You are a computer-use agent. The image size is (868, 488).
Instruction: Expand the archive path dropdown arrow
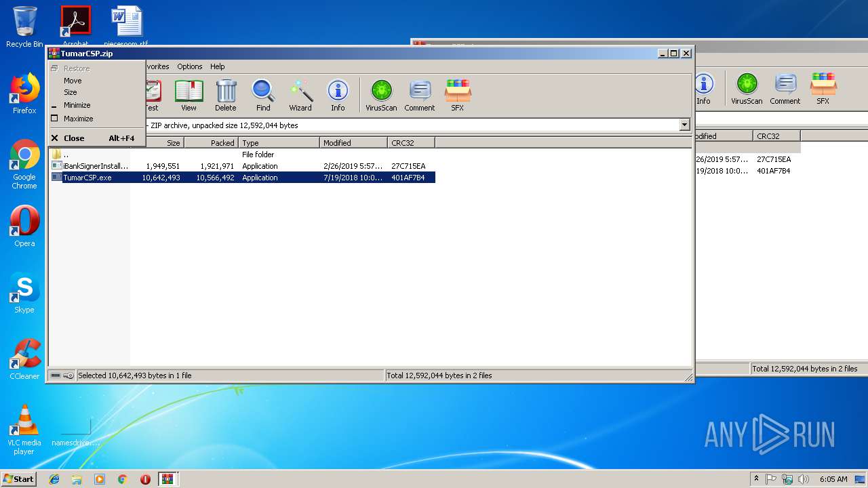(684, 125)
